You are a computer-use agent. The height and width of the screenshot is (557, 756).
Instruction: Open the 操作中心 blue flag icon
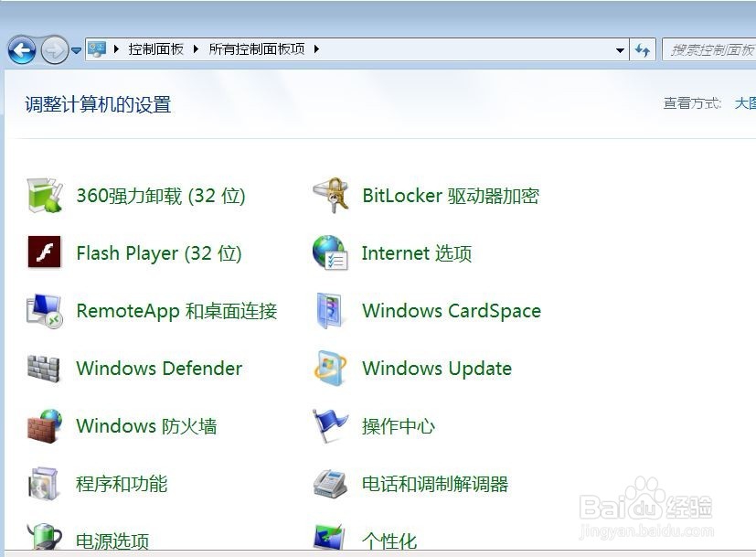coord(330,426)
